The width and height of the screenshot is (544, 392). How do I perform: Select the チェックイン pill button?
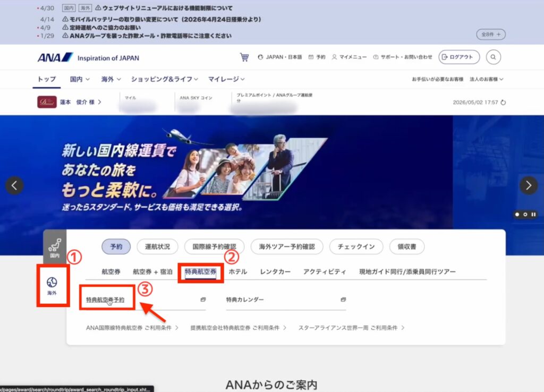[x=356, y=246]
